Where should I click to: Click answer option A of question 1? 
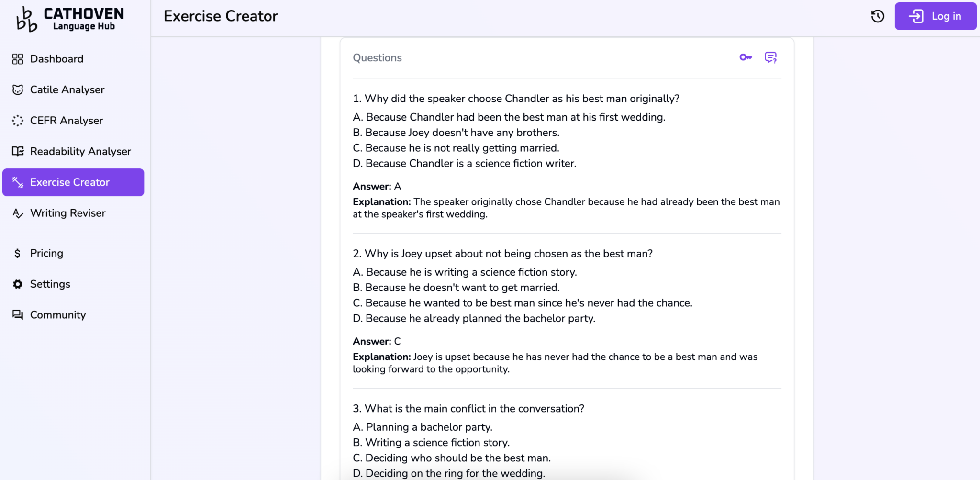509,117
